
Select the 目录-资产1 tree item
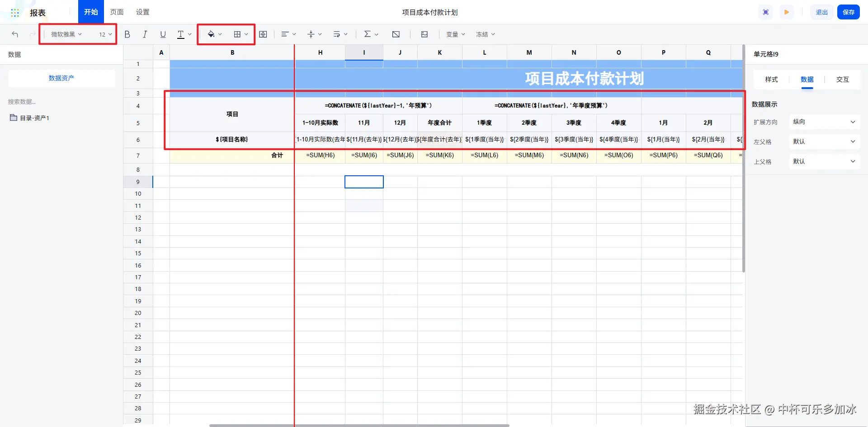tap(34, 118)
